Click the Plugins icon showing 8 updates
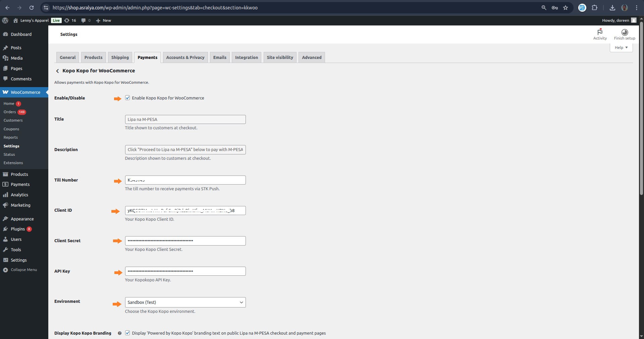This screenshot has height=339, width=644. (5, 229)
